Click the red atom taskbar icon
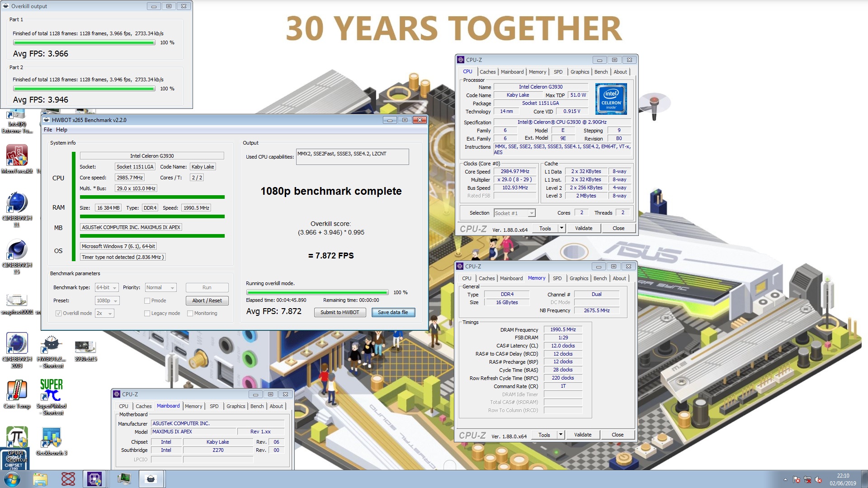Screen dimensions: 868x488 [x=68, y=479]
